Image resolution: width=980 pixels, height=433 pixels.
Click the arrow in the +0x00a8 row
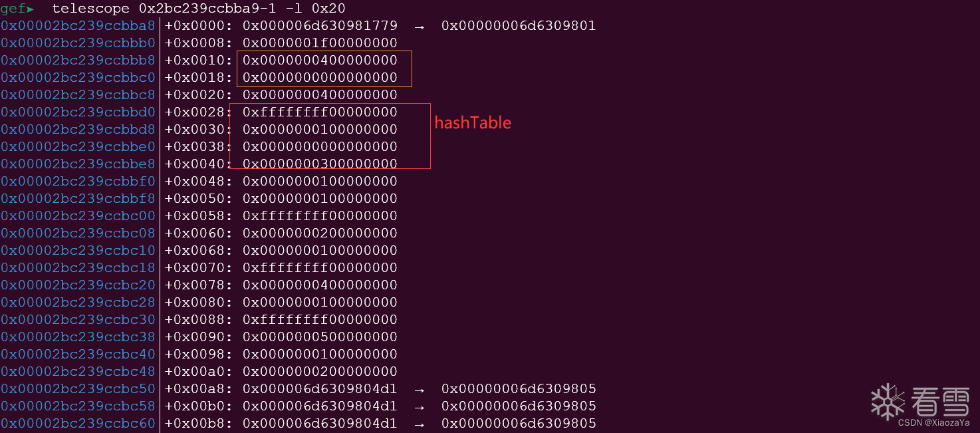point(420,389)
